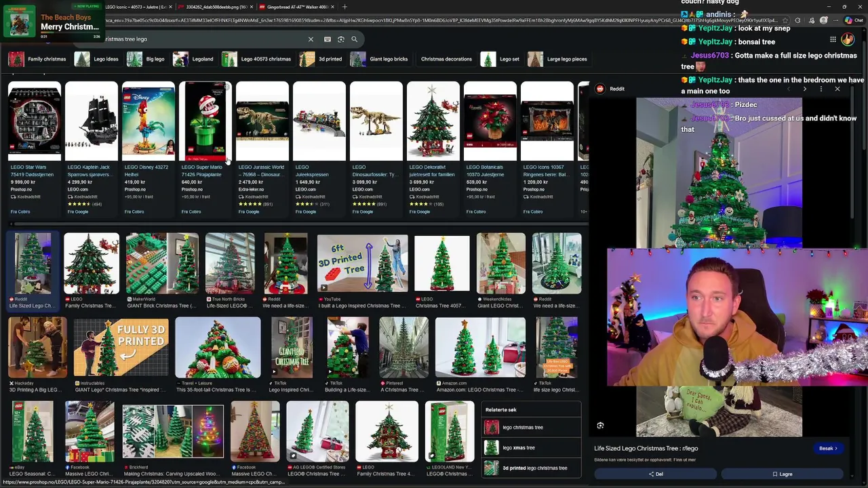This screenshot has width=868, height=488.
Task: Open Life Sized Lego Christmas Tree r/lego title
Action: 646,448
